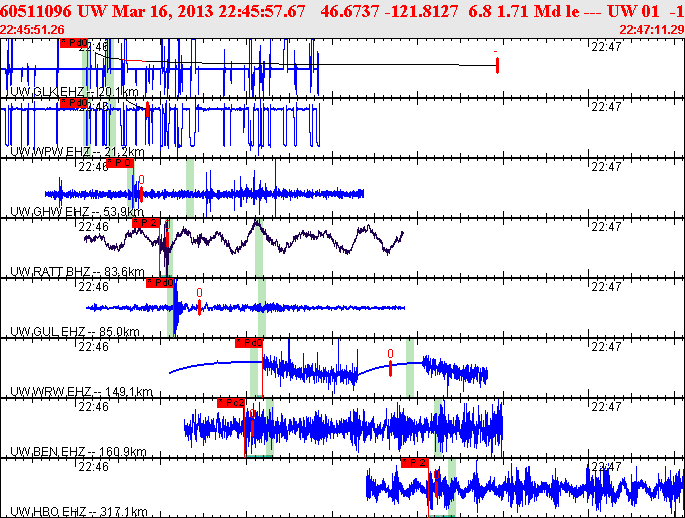
Task: Click the 22:47 time tick on BEN trace
Action: tap(606, 407)
